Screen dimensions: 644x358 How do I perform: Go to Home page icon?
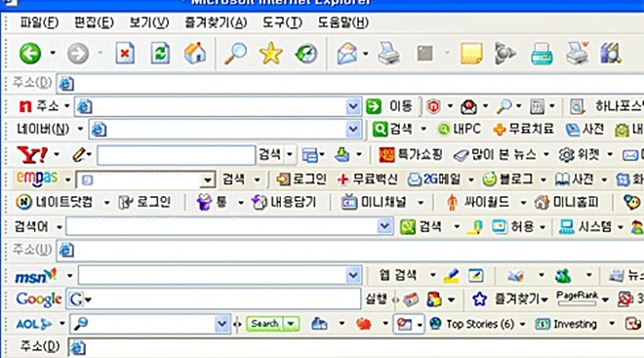[x=195, y=54]
